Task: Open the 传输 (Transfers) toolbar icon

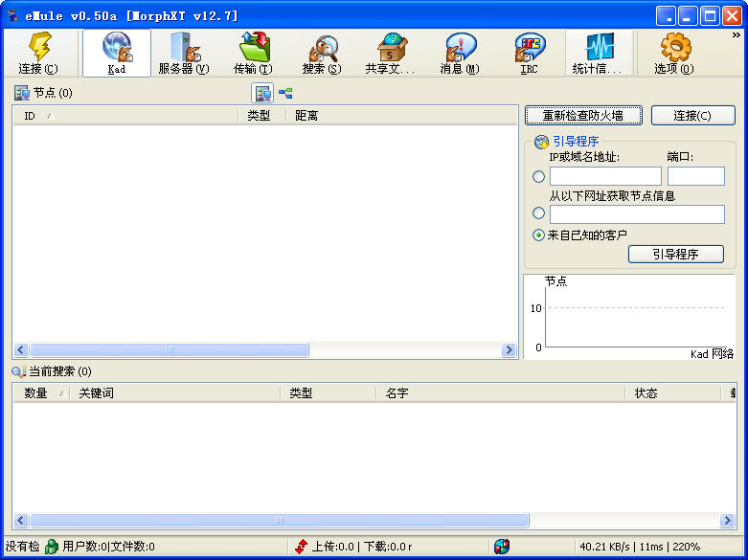Action: tap(253, 53)
